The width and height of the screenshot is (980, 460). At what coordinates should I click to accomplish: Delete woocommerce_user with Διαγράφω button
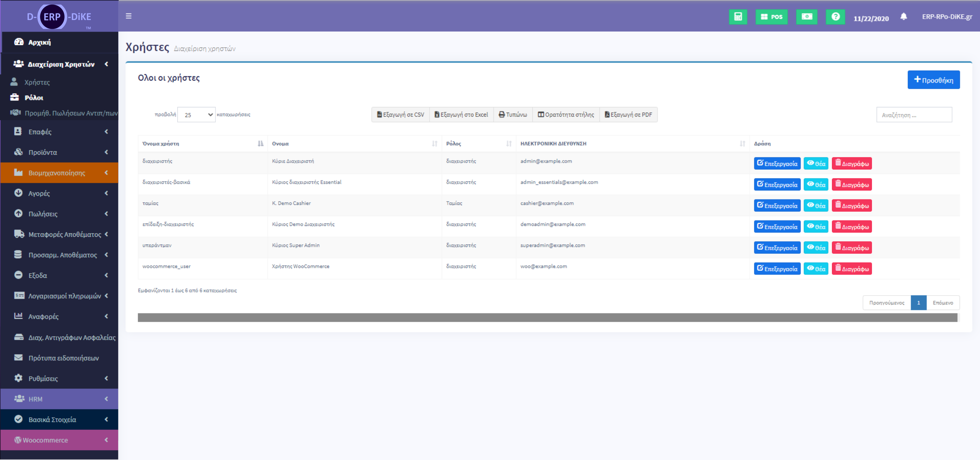pos(851,269)
